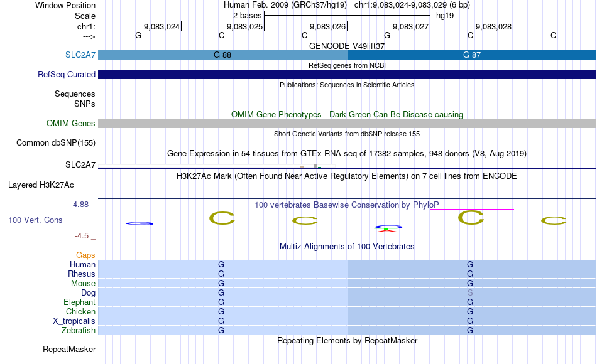The width and height of the screenshot is (597, 364).
Task: Click the ---> strand direction arrow
Action: [x=89, y=36]
